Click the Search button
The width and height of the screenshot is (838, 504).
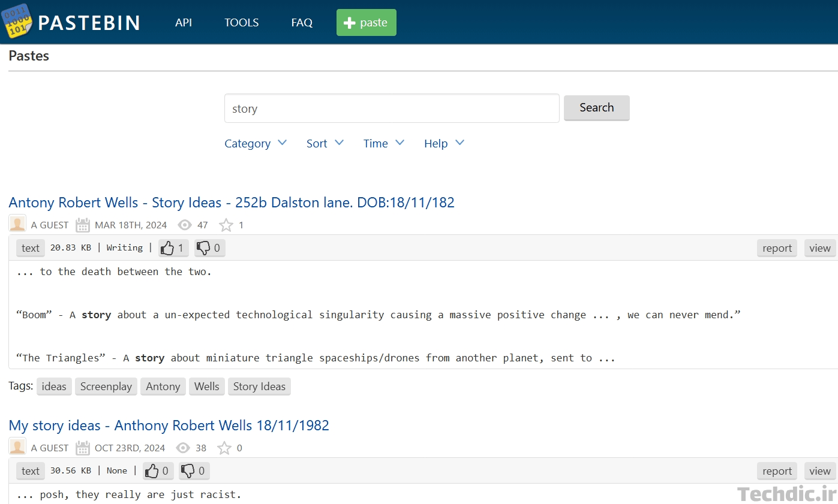pyautogui.click(x=597, y=108)
